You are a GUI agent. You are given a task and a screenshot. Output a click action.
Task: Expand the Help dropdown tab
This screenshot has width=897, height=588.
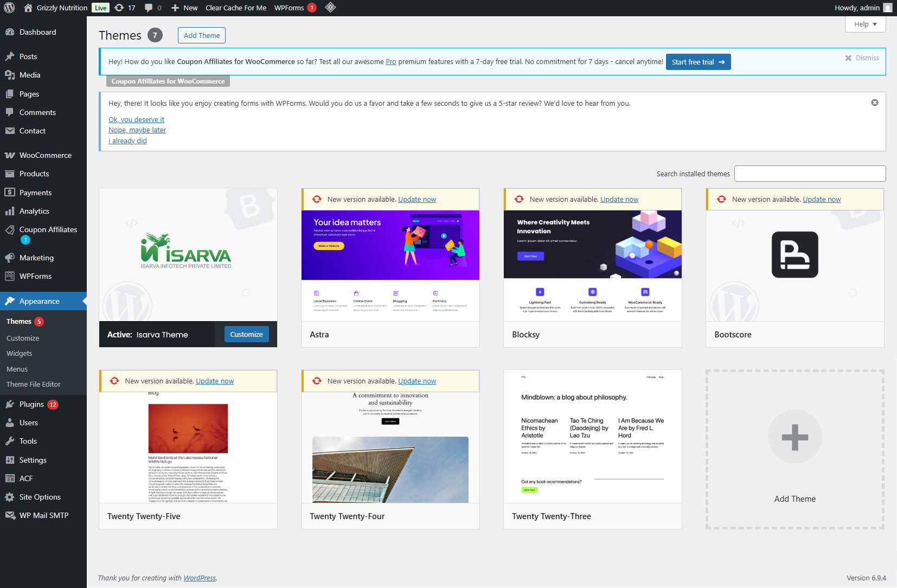[x=865, y=24]
